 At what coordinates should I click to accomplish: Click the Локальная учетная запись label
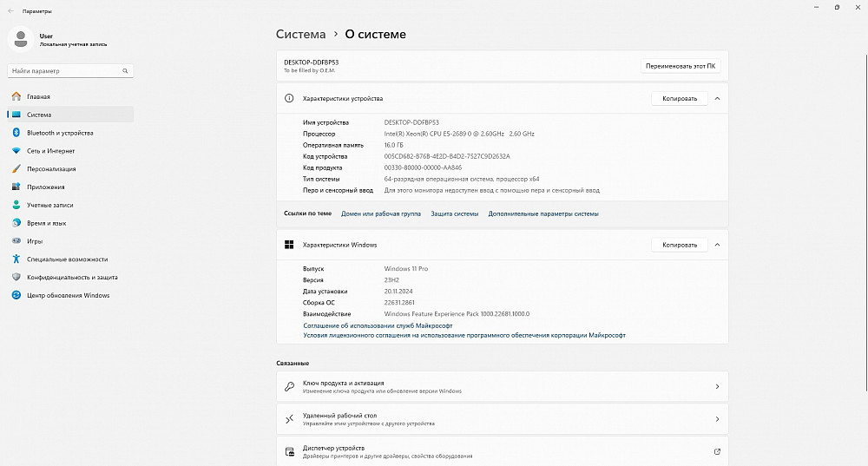click(73, 44)
